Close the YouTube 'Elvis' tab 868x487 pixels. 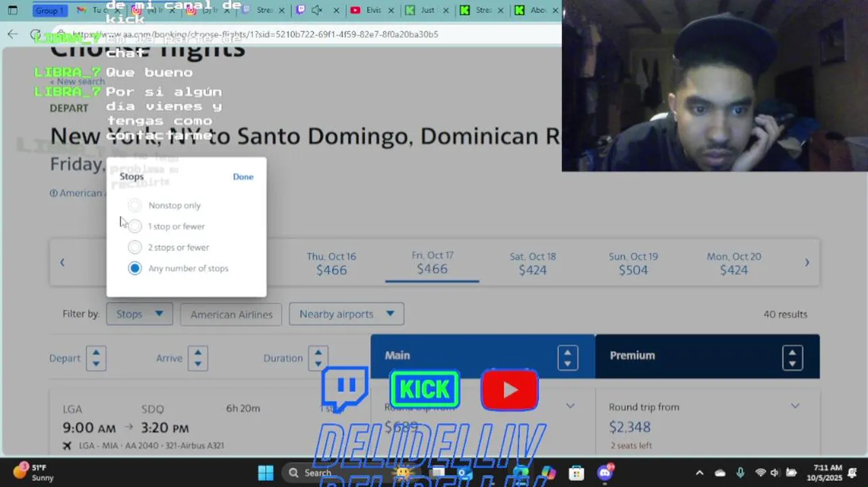pos(391,10)
